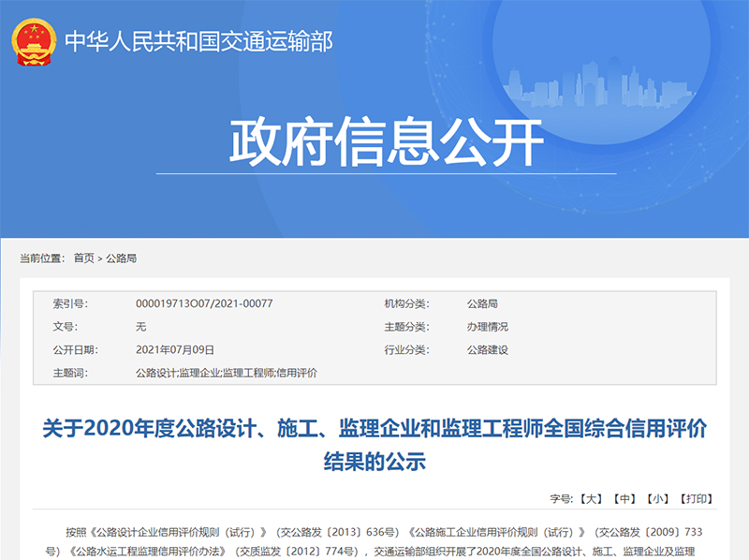
Task: Set font size to 【中】
Action: tap(624, 499)
